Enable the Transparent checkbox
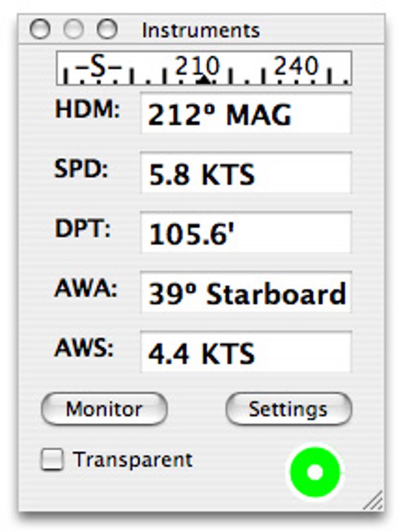This screenshot has width=399, height=532. (x=52, y=459)
